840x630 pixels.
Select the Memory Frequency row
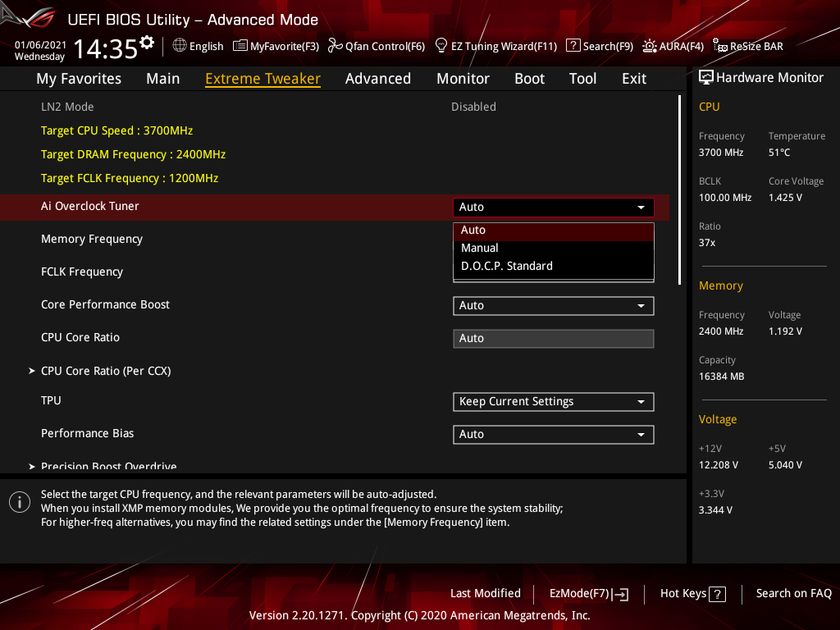(x=92, y=239)
